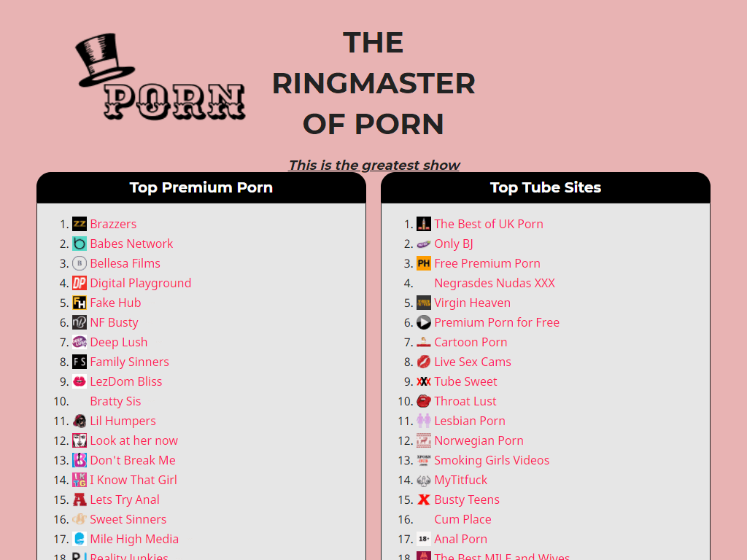Click the Top Tube Sites header
Viewport: 747px width, 560px height.
(545, 187)
